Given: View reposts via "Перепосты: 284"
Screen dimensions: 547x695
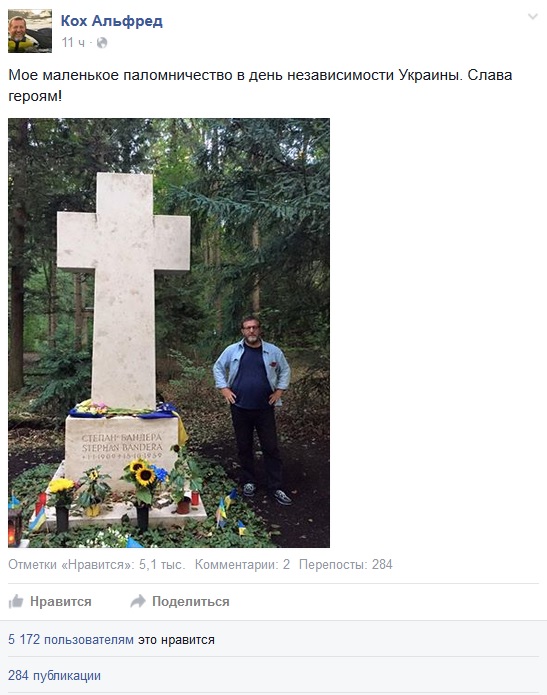Looking at the screenshot, I should pyautogui.click(x=346, y=564).
